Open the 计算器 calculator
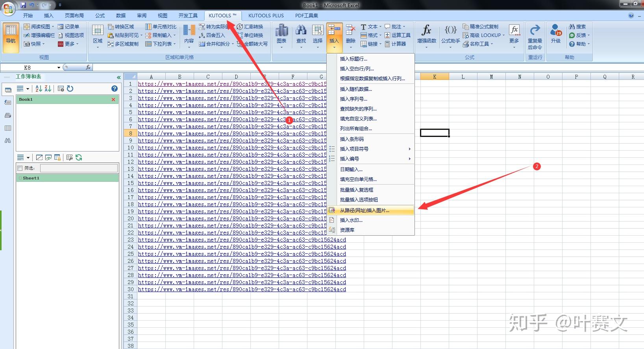The image size is (644, 349). click(395, 44)
